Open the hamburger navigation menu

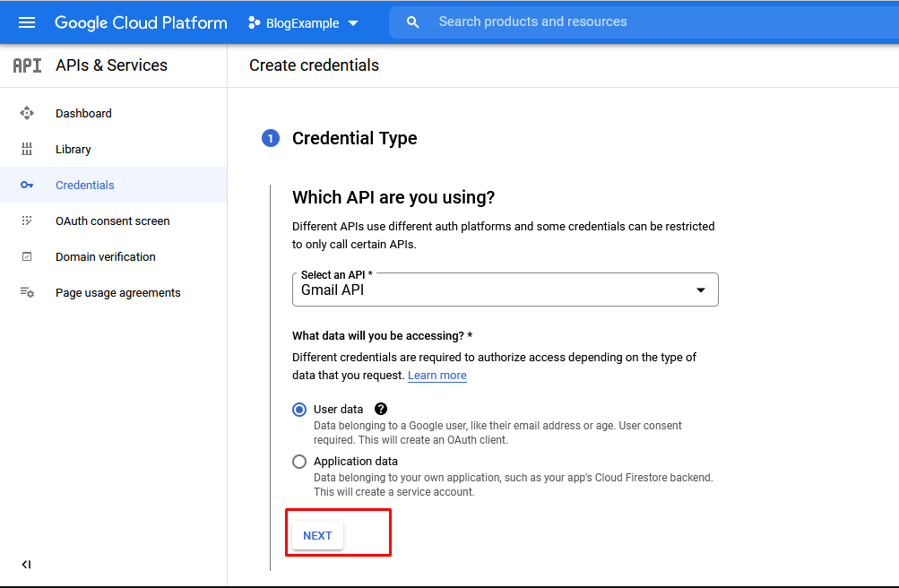pyautogui.click(x=27, y=22)
